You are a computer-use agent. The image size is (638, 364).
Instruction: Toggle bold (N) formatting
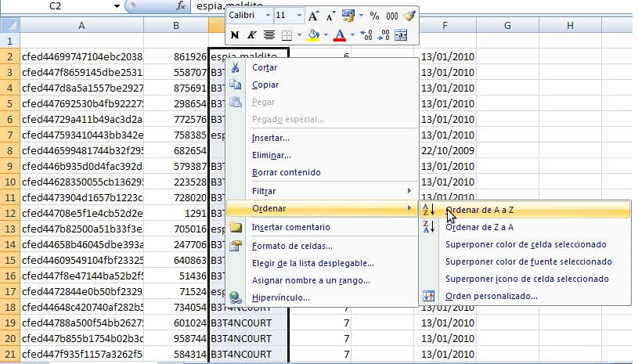234,35
